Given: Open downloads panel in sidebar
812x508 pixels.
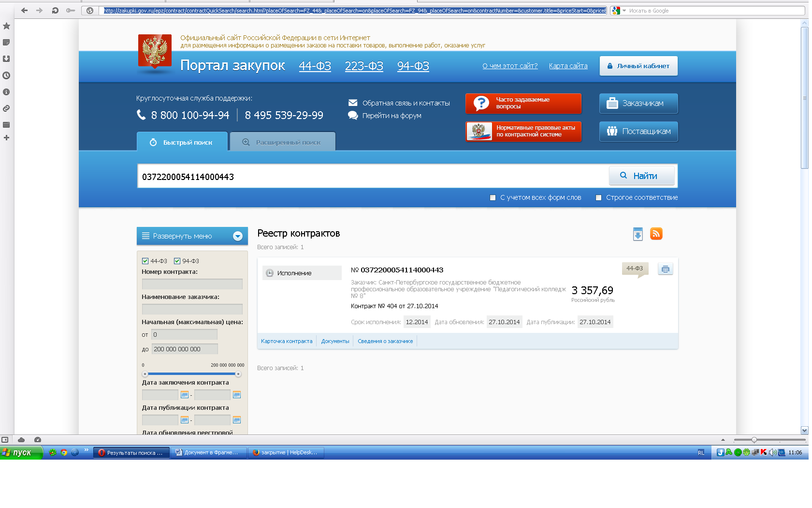Looking at the screenshot, I should [x=6, y=59].
